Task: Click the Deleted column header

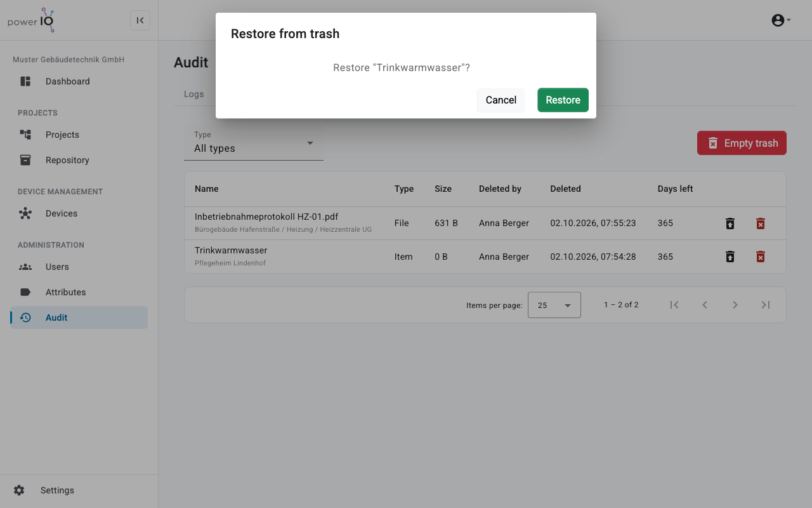Action: coord(565,189)
